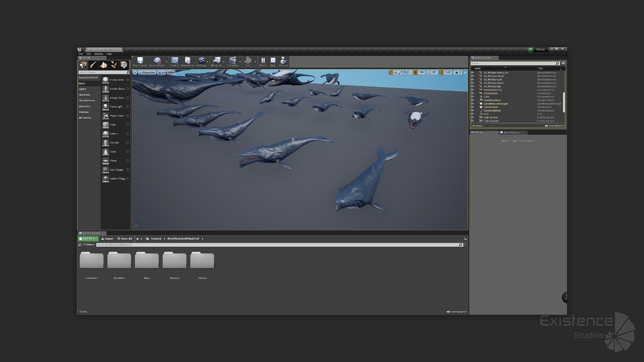Stop the running simulation
644x362 pixels.
coord(273,62)
